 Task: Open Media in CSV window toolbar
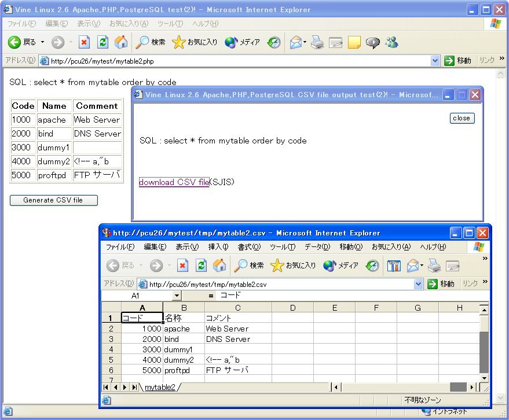340,266
